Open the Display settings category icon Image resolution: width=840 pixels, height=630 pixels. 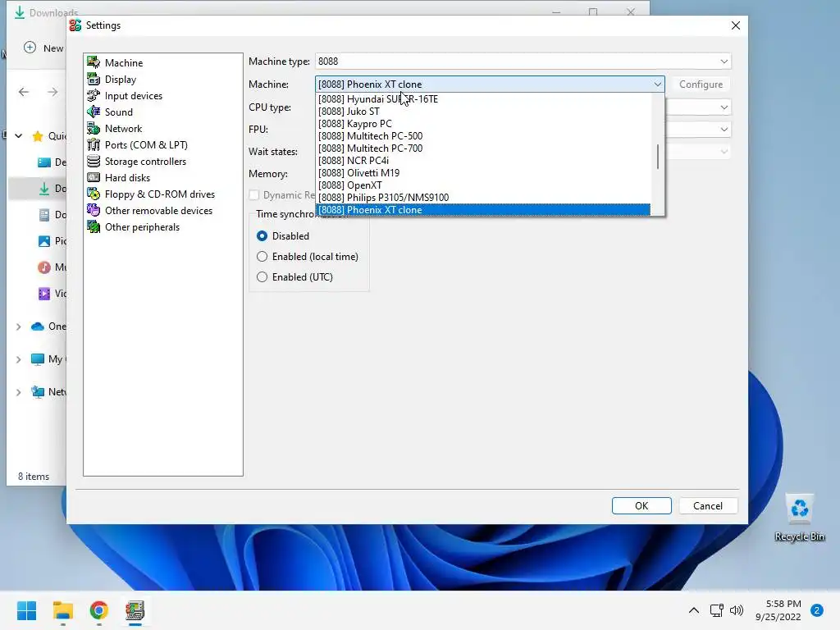point(94,80)
